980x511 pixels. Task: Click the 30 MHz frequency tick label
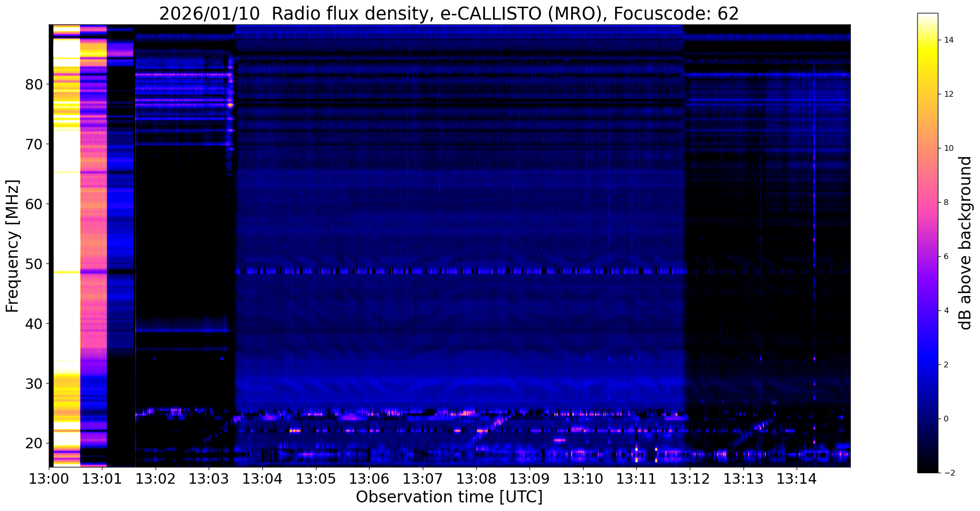coord(34,384)
